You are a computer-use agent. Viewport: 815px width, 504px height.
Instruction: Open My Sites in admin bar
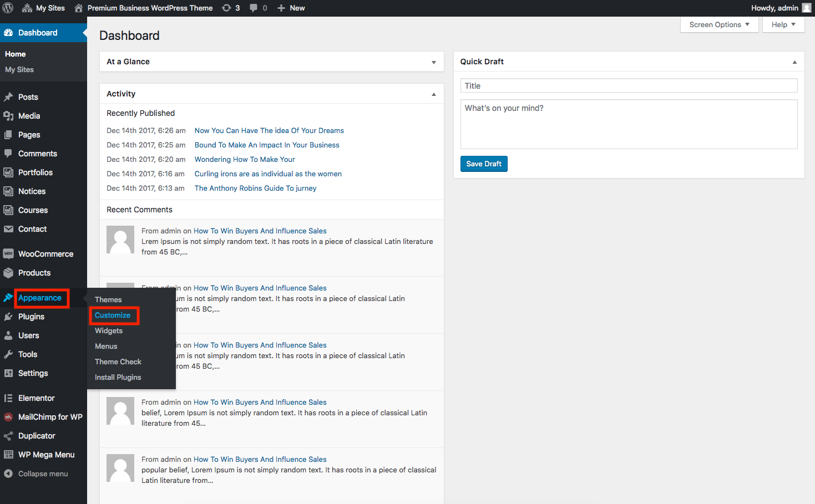click(x=43, y=8)
